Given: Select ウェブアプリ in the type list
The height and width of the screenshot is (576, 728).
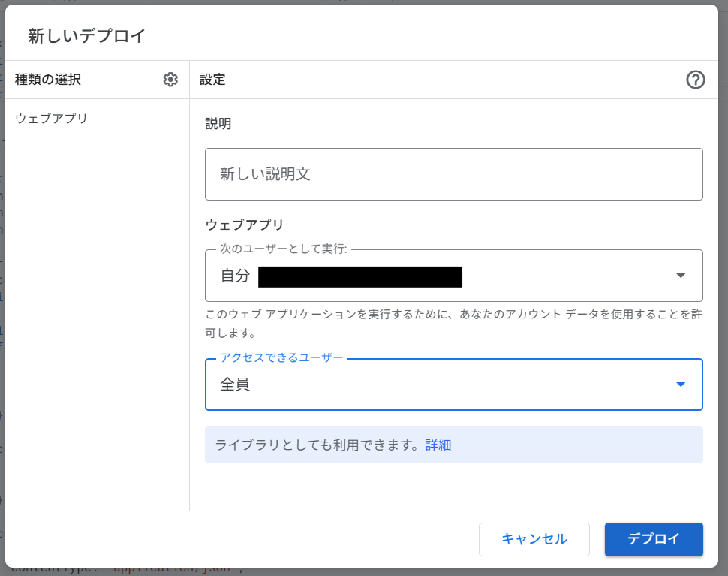Looking at the screenshot, I should click(x=51, y=119).
